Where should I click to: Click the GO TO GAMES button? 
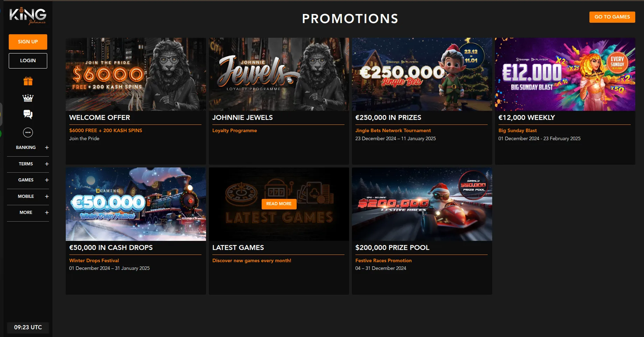point(612,17)
